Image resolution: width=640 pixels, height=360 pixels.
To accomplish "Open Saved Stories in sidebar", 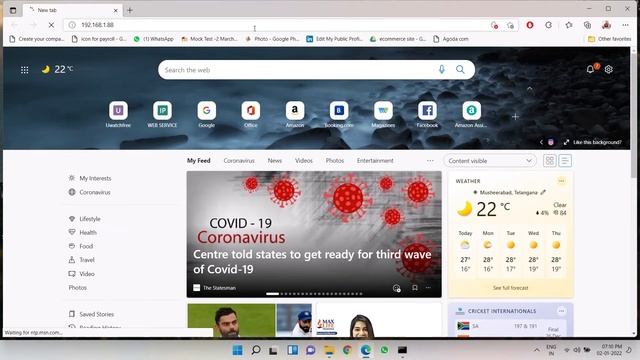I will 91,314.
